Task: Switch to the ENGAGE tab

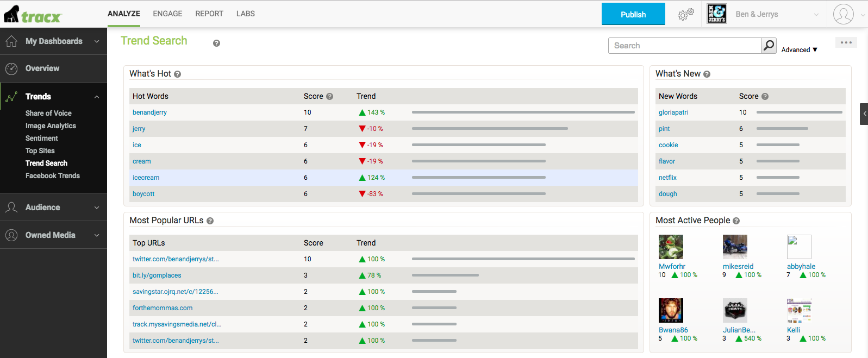Action: [167, 14]
